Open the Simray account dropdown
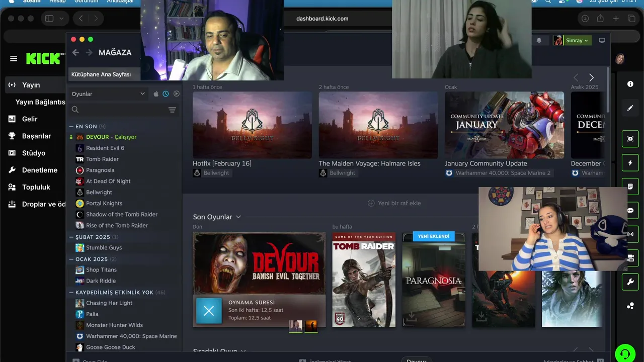This screenshot has width=644, height=362. click(x=572, y=40)
